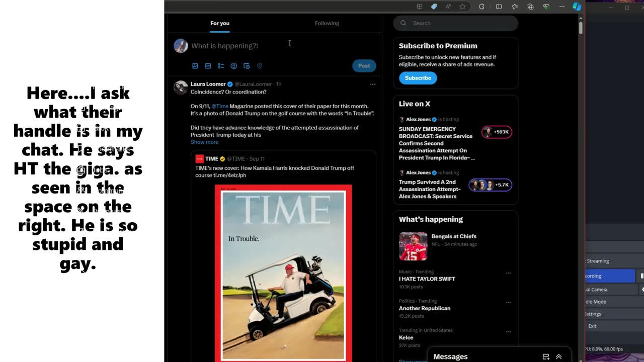Open the emoji picker in composer

coord(234,66)
